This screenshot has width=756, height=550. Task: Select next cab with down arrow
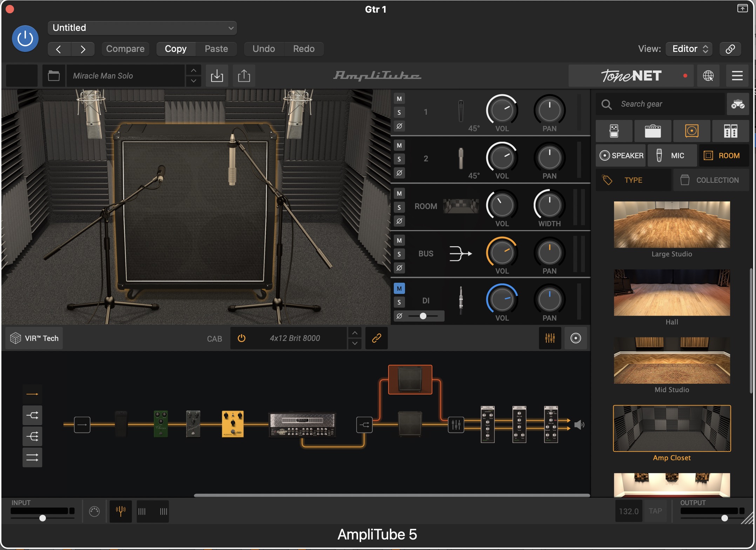pos(355,344)
